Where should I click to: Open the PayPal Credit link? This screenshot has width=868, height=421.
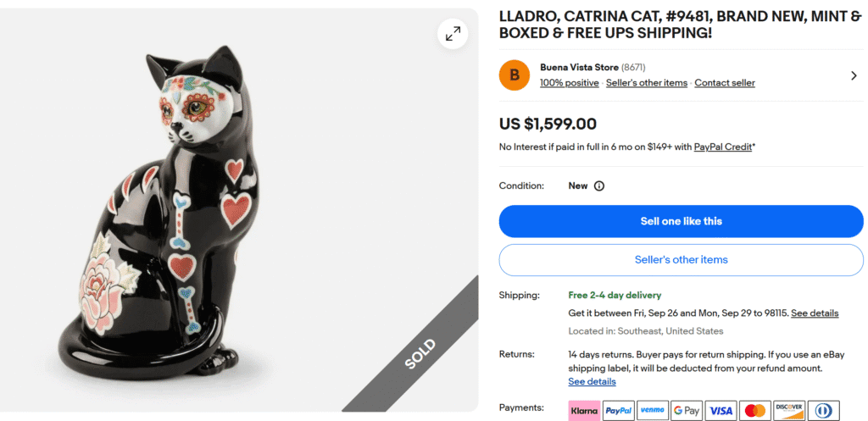click(723, 147)
